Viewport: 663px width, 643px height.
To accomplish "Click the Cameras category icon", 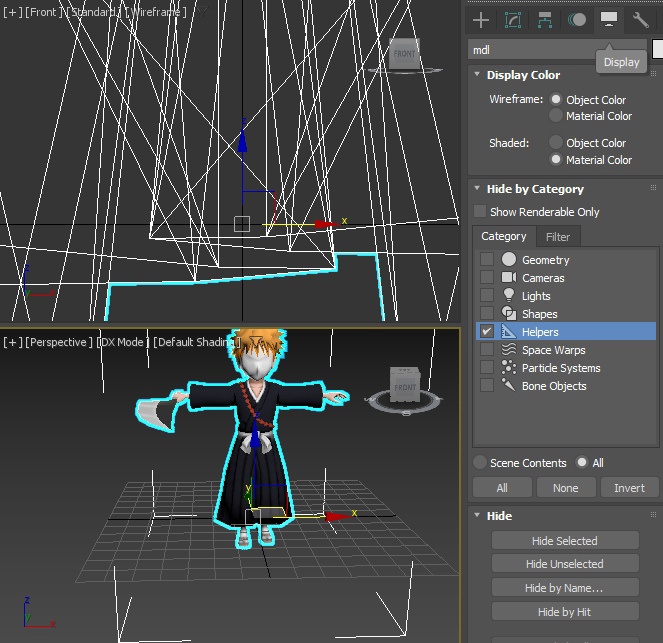I will coord(509,277).
